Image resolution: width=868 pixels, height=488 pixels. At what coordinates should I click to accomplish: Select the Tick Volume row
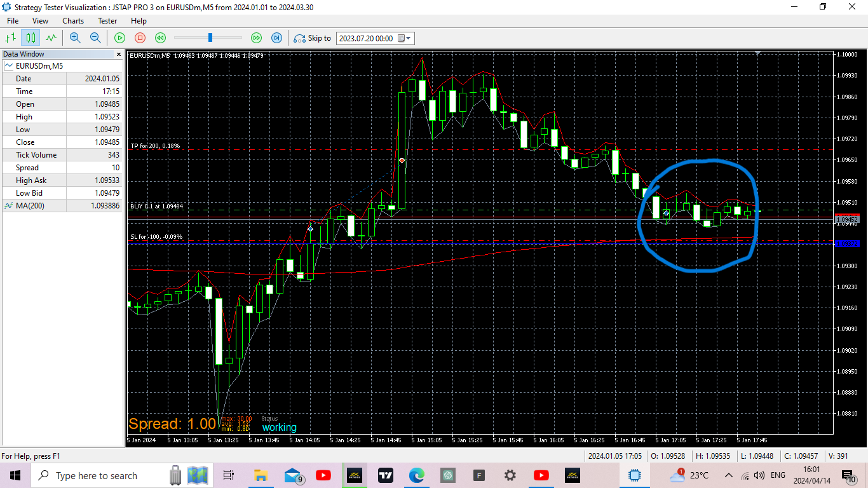[63, 155]
